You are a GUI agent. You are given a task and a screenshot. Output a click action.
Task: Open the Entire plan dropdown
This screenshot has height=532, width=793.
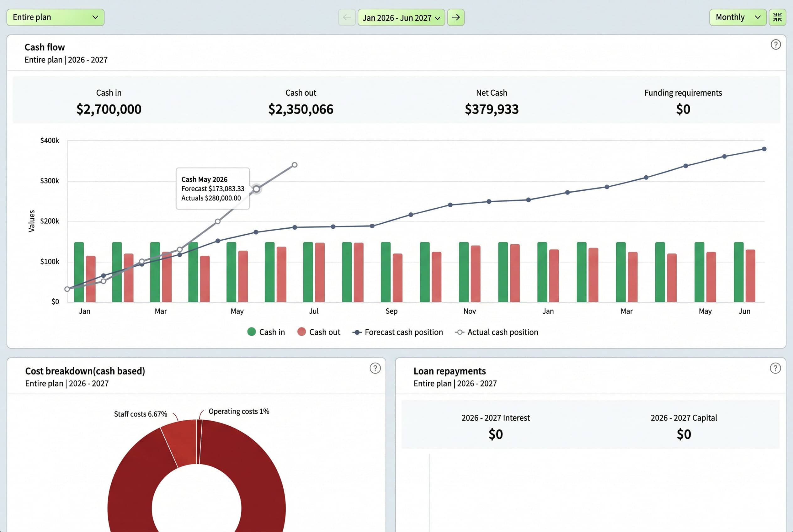(x=55, y=17)
